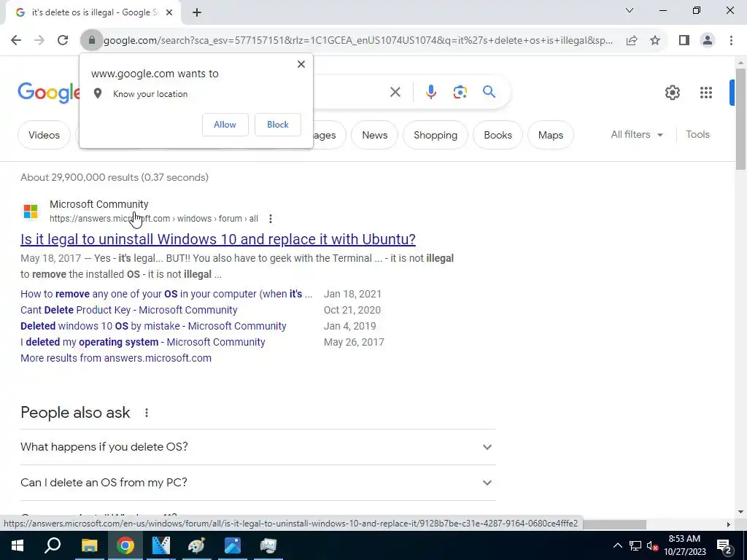Click the magnifier search button
The image size is (747, 560).
(x=489, y=92)
